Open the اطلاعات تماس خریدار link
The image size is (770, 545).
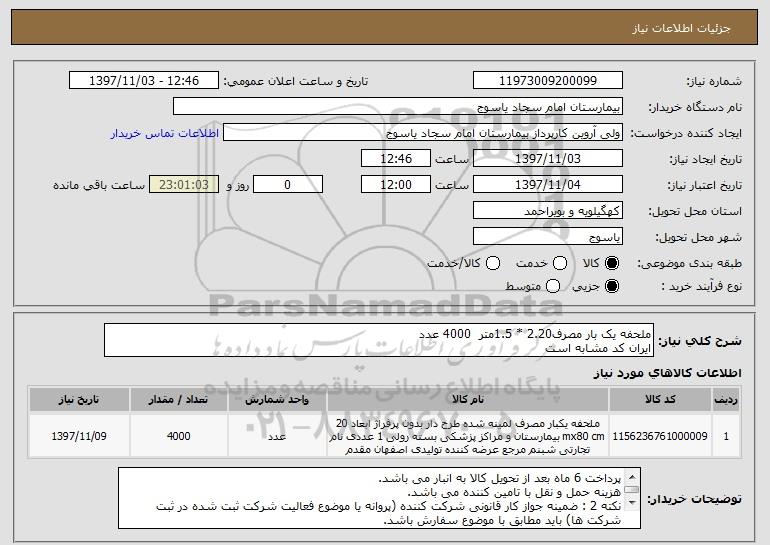point(165,133)
